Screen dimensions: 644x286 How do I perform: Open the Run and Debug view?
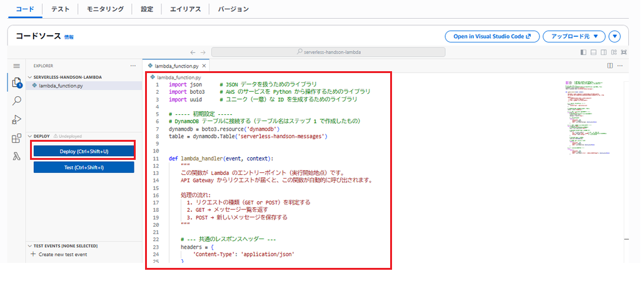17,119
